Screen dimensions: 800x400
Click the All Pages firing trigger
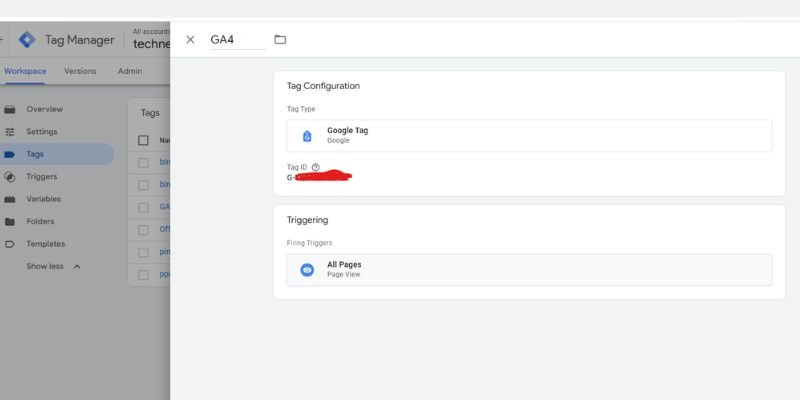[529, 270]
